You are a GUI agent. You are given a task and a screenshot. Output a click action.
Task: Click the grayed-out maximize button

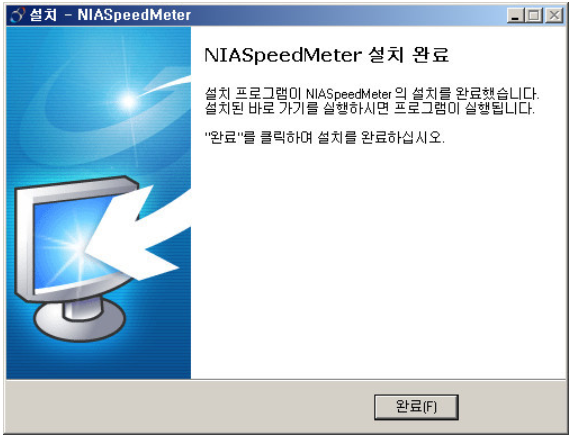[x=534, y=16]
